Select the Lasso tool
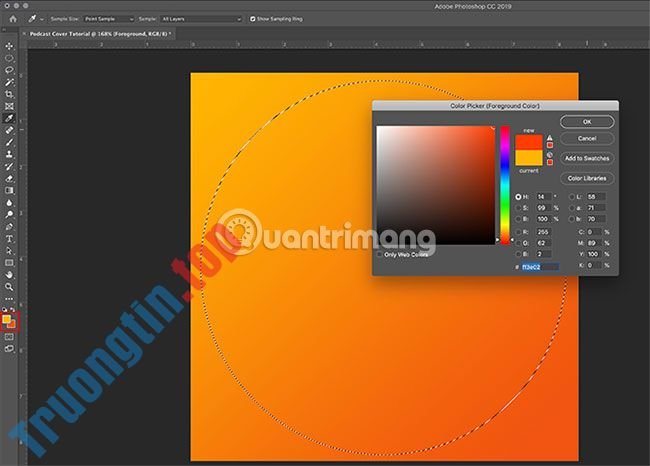This screenshot has height=466, width=650. pos(9,70)
